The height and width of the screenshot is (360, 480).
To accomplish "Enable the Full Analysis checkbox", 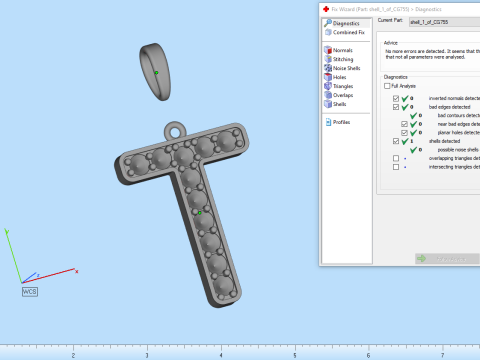I will click(x=387, y=86).
